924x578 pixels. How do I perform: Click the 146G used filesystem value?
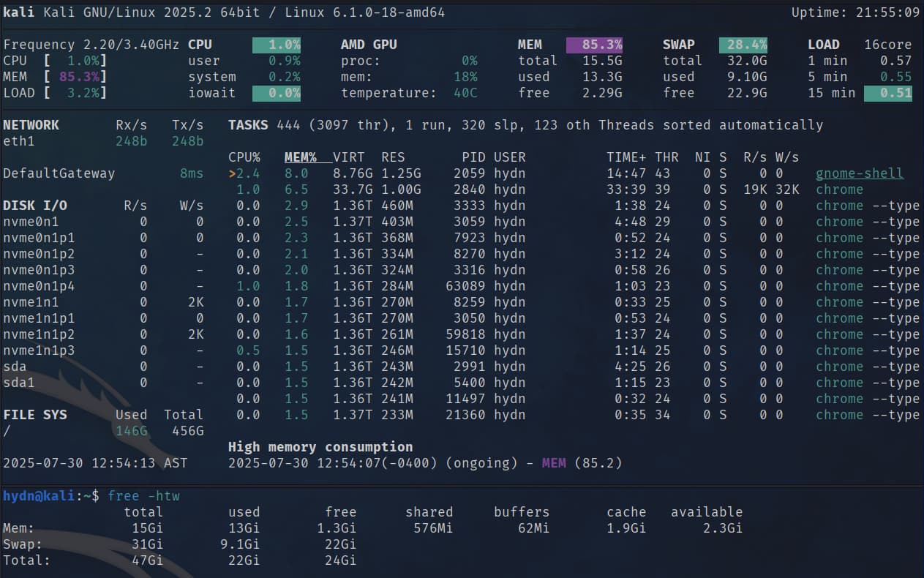(132, 431)
